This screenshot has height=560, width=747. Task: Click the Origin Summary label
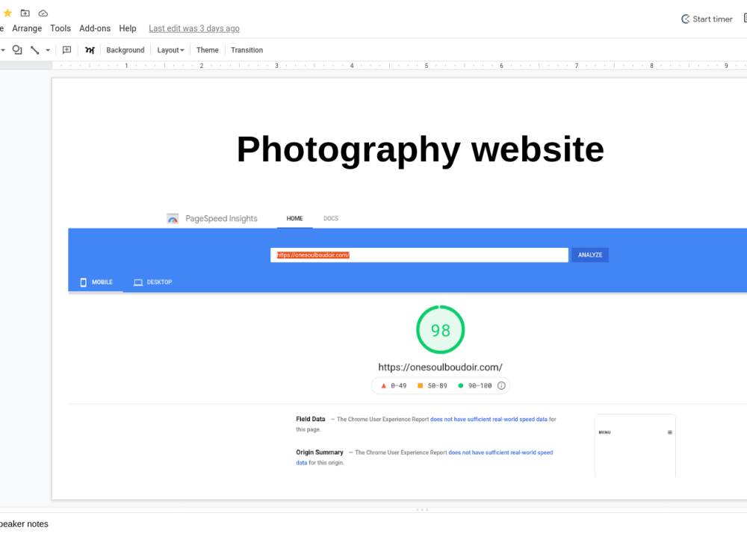click(x=319, y=452)
